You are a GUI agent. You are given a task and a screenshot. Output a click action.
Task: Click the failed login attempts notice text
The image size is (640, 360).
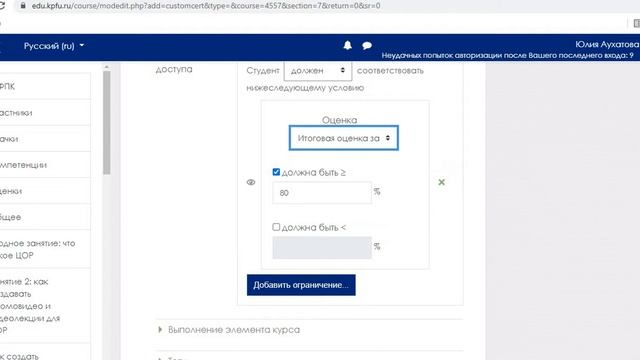tap(507, 56)
